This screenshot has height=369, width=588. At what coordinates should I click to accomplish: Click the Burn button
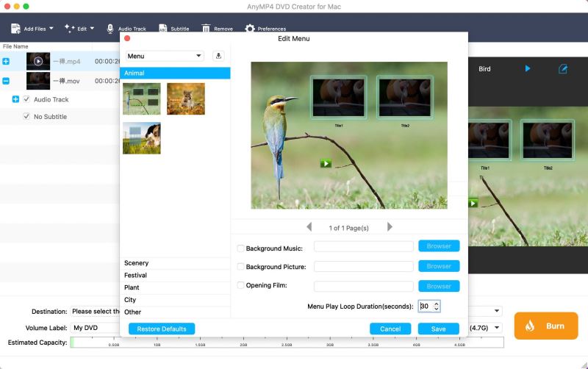546,326
